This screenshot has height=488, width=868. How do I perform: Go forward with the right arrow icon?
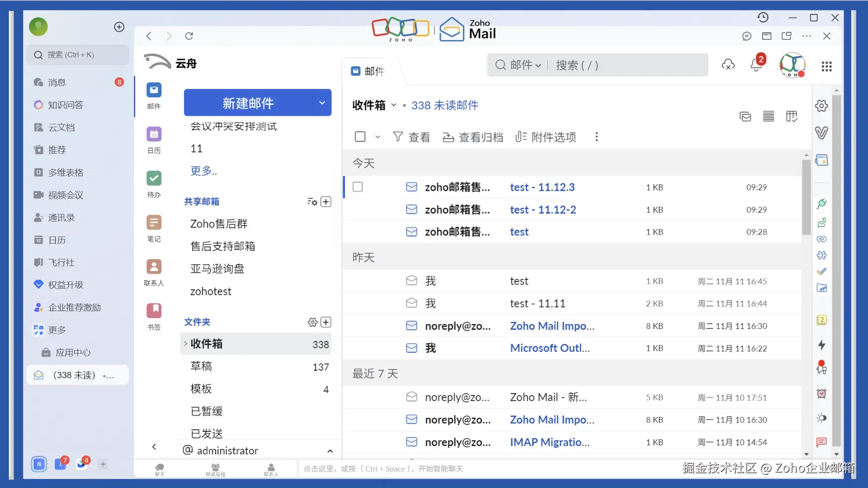click(x=169, y=36)
